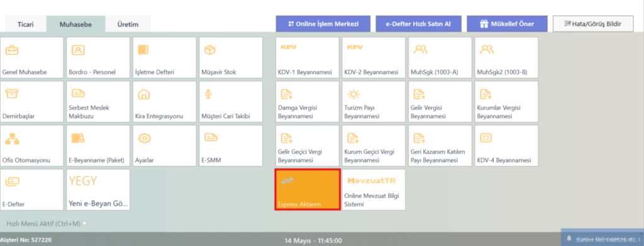Enable Hızlı Menü Aktif checkbox
644x246 pixels.
coord(84,223)
